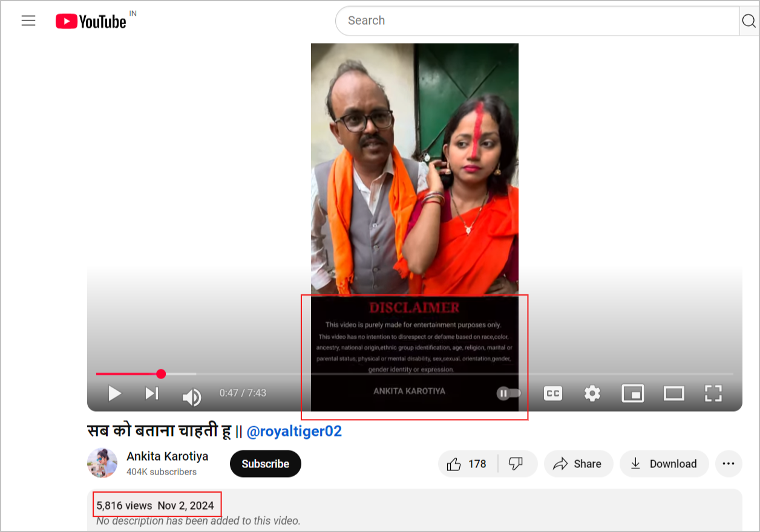Share this video

click(x=578, y=464)
